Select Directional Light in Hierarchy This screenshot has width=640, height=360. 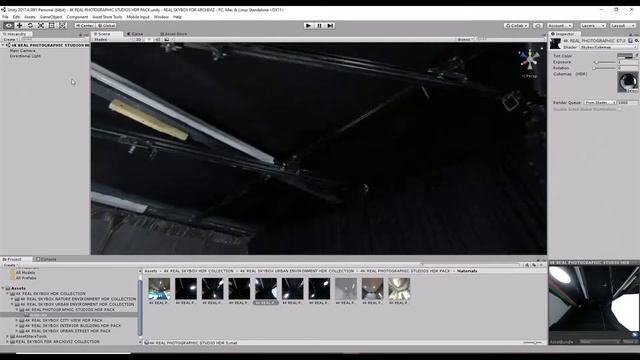point(25,56)
